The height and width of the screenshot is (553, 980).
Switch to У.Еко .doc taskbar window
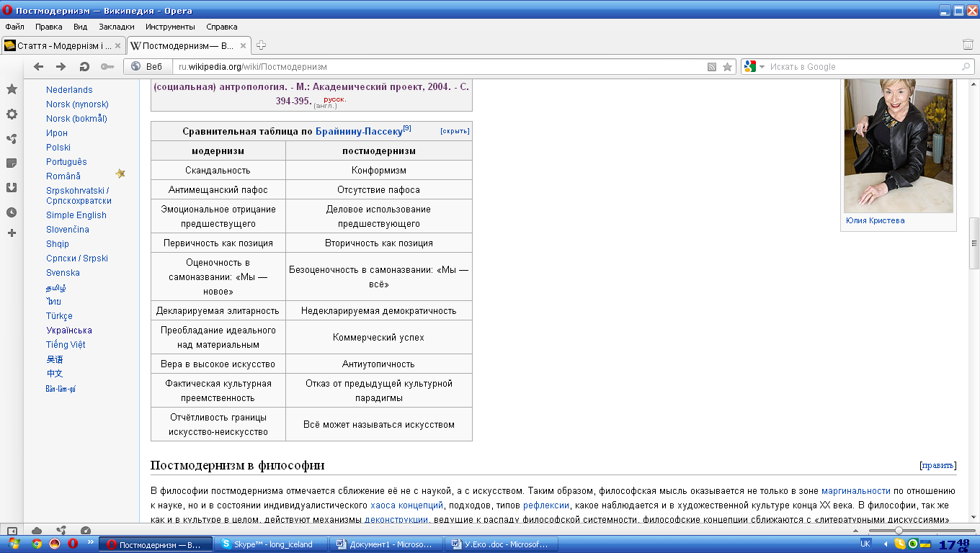(501, 544)
